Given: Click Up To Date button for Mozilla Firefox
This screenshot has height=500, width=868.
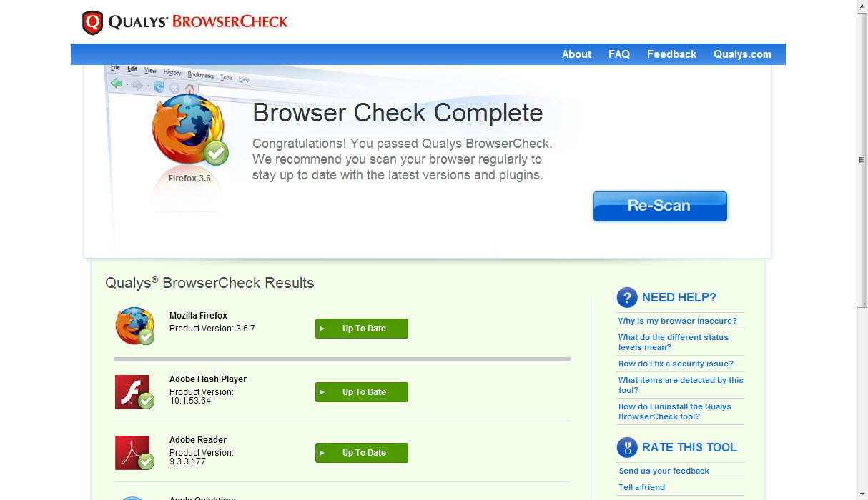Looking at the screenshot, I should (x=362, y=329).
